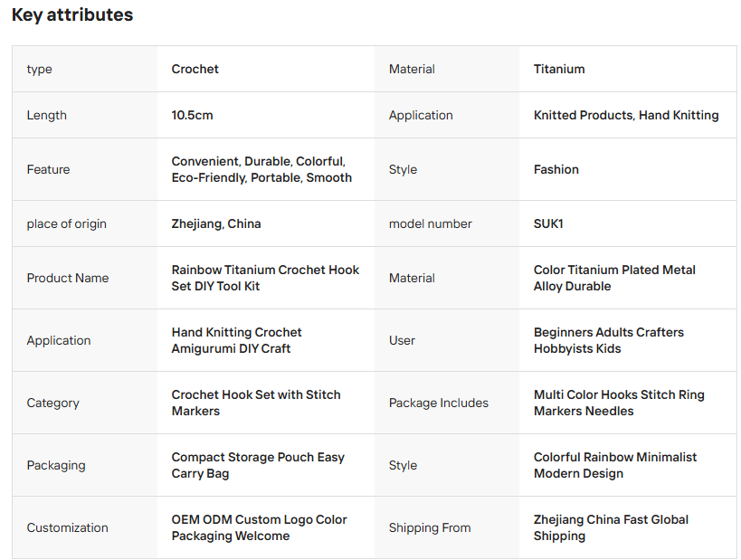Viewport: 741px width, 560px height.
Task: Select Color Titanium Plated Metal Alloy text
Action: tap(614, 278)
